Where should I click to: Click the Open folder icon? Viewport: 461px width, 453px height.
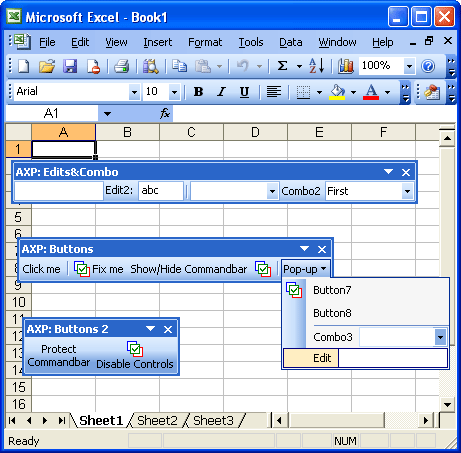tap(47, 66)
